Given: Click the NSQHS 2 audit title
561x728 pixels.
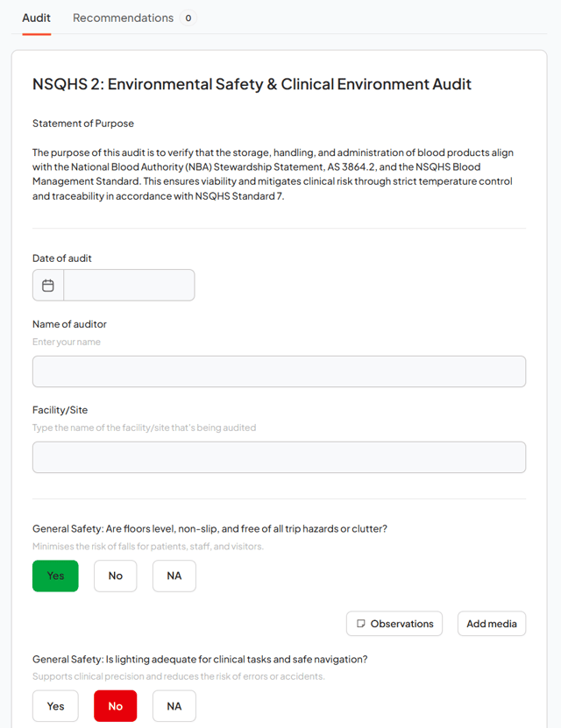Looking at the screenshot, I should [x=252, y=84].
